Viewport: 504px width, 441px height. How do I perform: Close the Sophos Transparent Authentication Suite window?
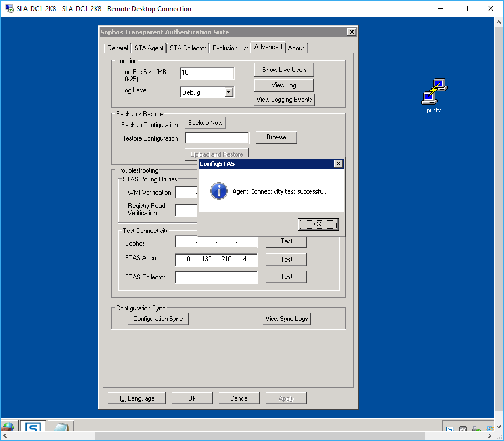point(352,32)
